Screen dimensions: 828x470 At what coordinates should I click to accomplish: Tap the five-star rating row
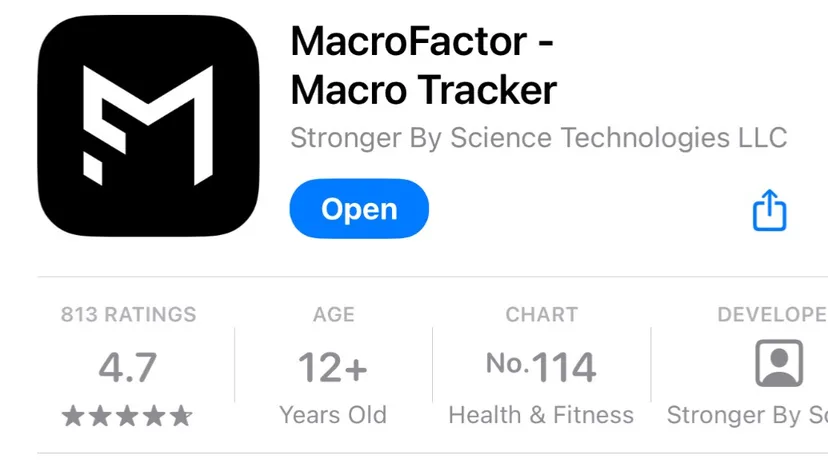pyautogui.click(x=127, y=416)
